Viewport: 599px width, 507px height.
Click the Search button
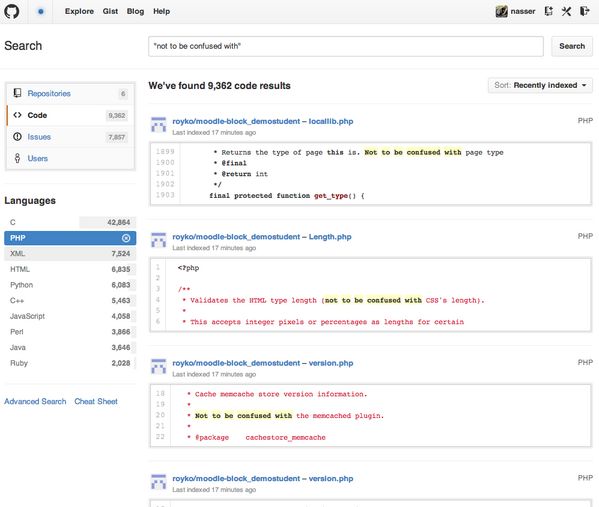[572, 46]
